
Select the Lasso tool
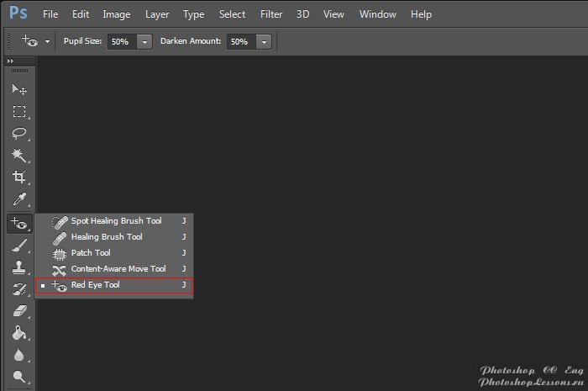click(18, 133)
